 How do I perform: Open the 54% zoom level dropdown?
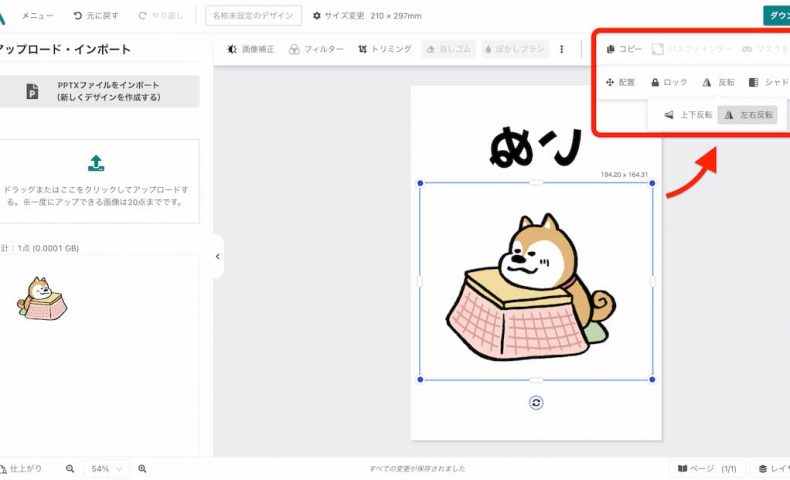coord(106,468)
